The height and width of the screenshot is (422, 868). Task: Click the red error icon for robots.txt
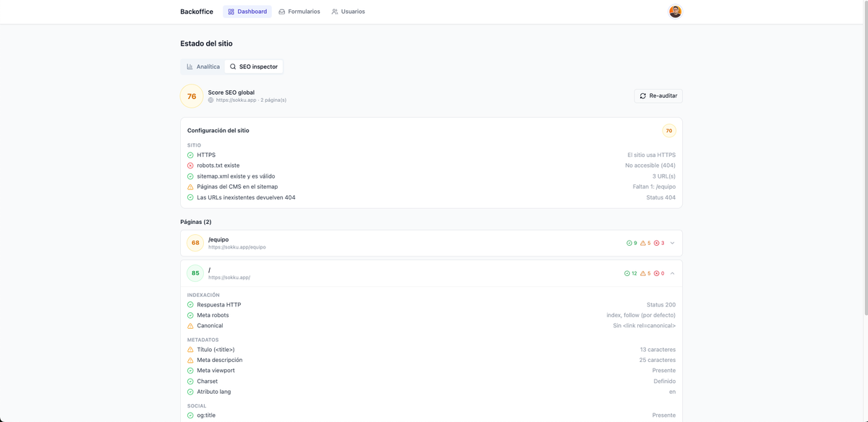tap(190, 165)
